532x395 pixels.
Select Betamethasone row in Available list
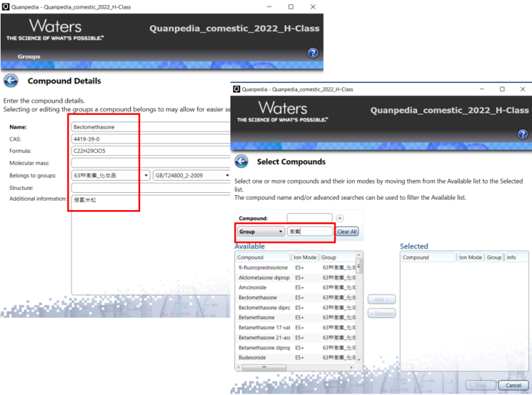point(296,318)
